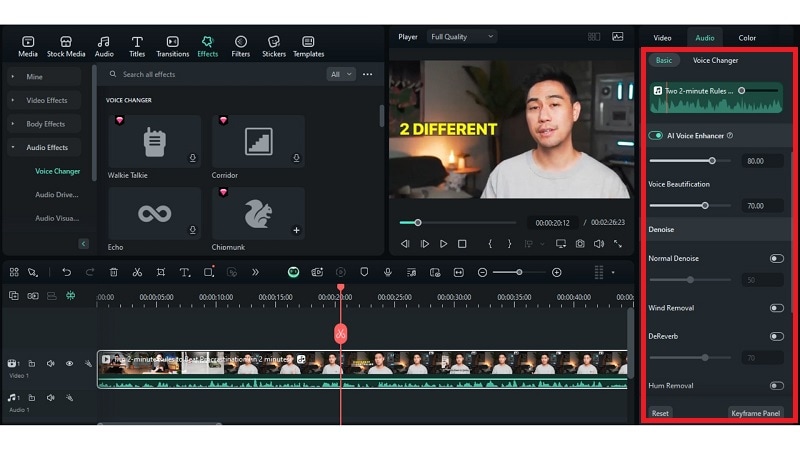The width and height of the screenshot is (800, 450).
Task: Add the Chipmunk effect with plus
Action: [296, 230]
